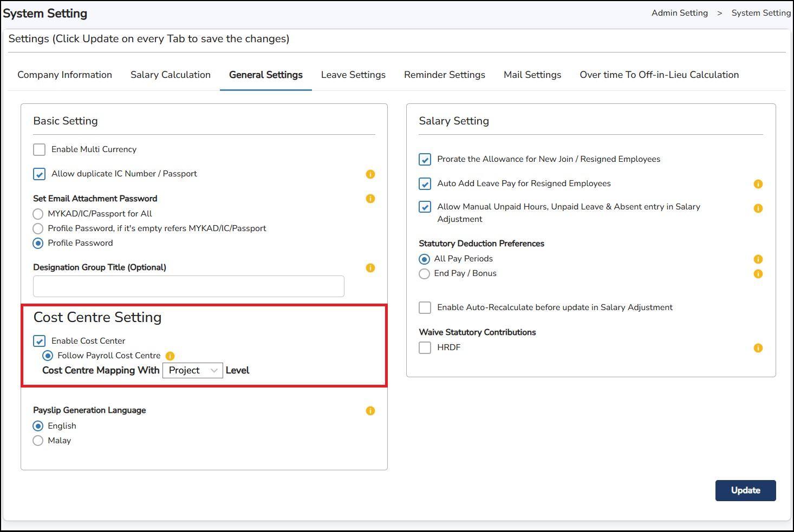Open the Salary Calculation tab
Image resolution: width=794 pixels, height=532 pixels.
coord(171,75)
